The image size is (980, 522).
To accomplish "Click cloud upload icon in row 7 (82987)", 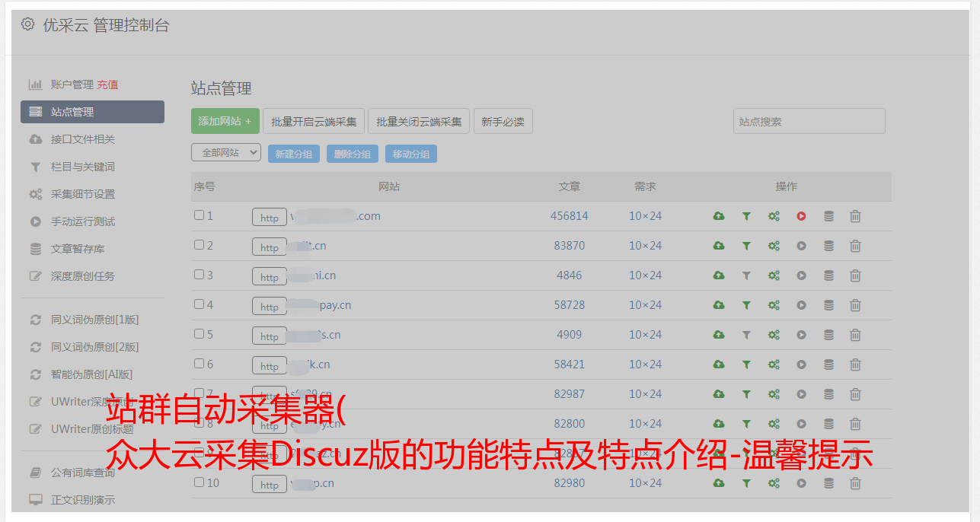I will pos(718,394).
